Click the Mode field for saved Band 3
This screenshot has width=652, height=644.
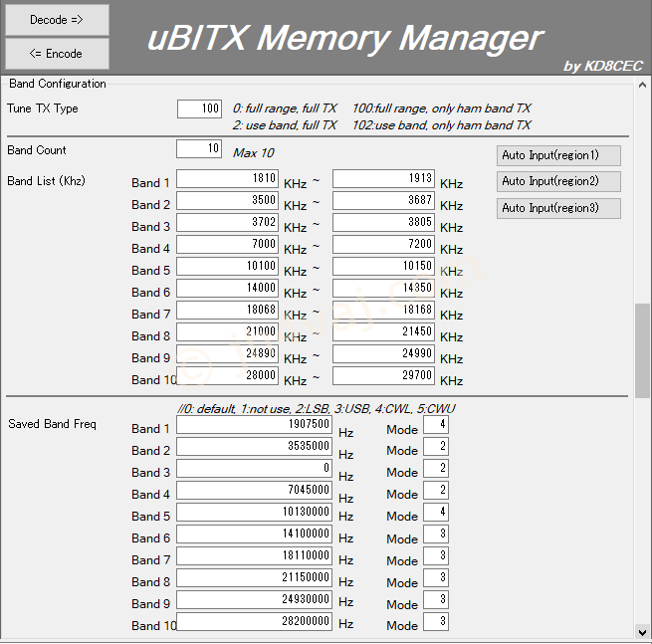click(436, 469)
